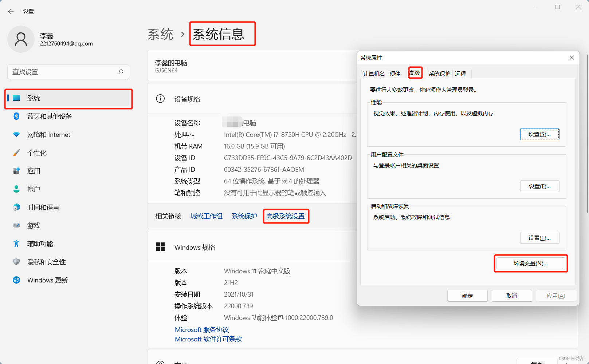Open the 系统保护 related link
The width and height of the screenshot is (589, 364).
click(244, 216)
